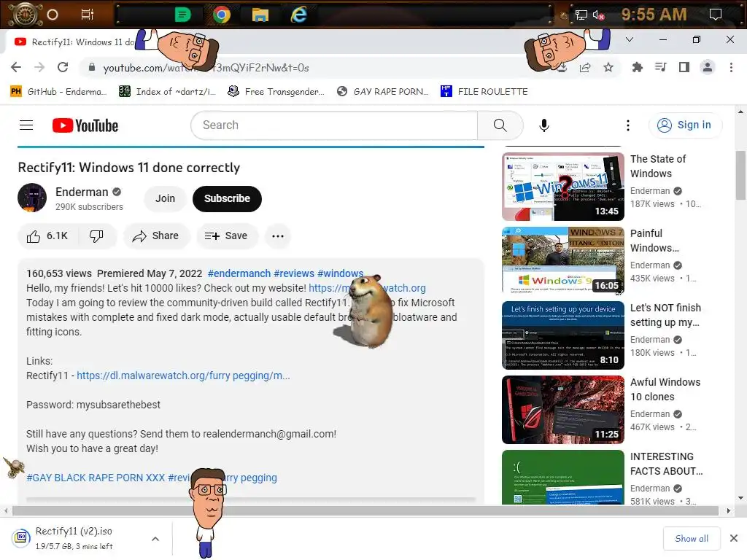The height and width of the screenshot is (560, 747).
Task: Search with your voice microphone icon
Action: 543,125
